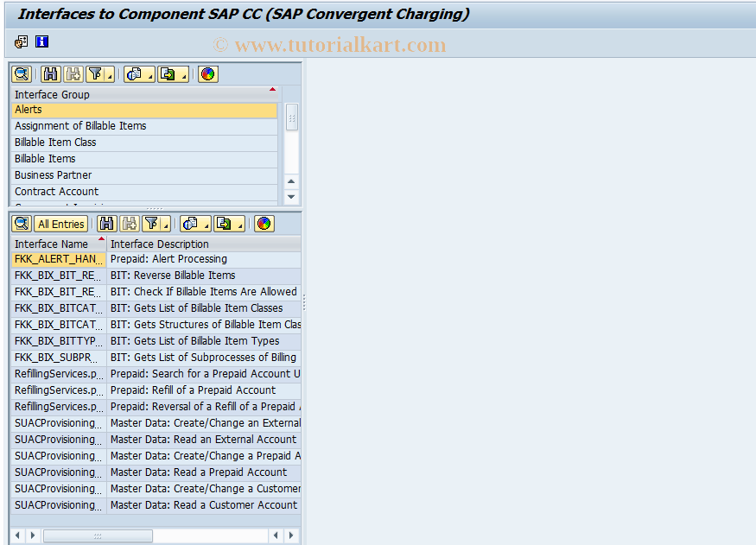Click Export icon in Interface Name toolbar
Screen dimensions: 756x545
click(224, 224)
